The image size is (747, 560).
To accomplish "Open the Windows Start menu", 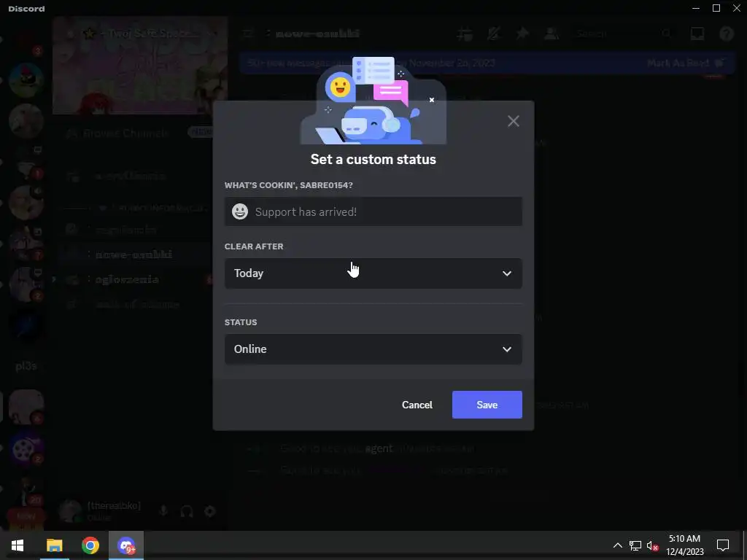I will [x=18, y=545].
